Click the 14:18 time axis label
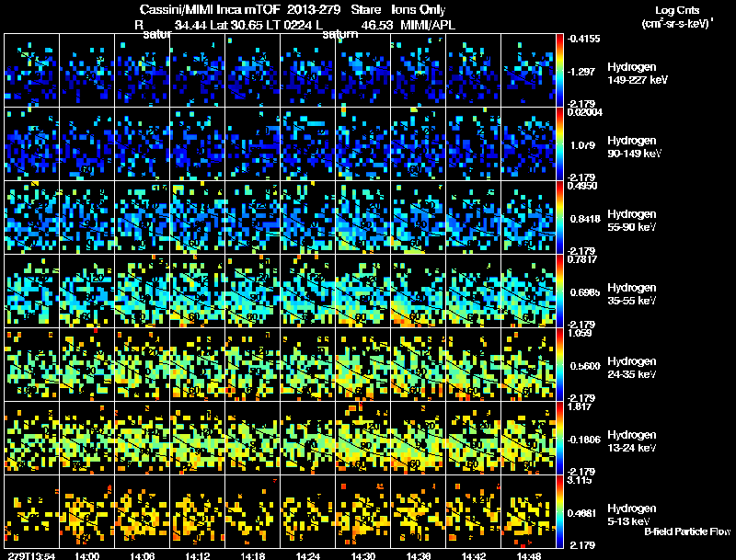 point(252,556)
